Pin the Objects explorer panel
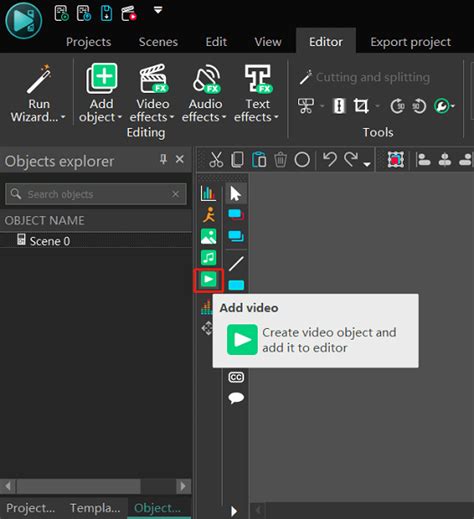 [x=163, y=159]
